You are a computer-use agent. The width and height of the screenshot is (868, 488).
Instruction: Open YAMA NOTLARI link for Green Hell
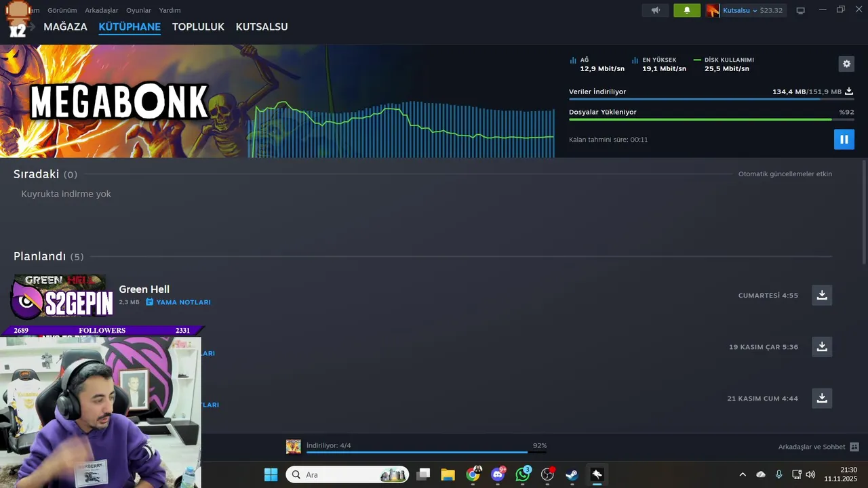[x=183, y=302]
